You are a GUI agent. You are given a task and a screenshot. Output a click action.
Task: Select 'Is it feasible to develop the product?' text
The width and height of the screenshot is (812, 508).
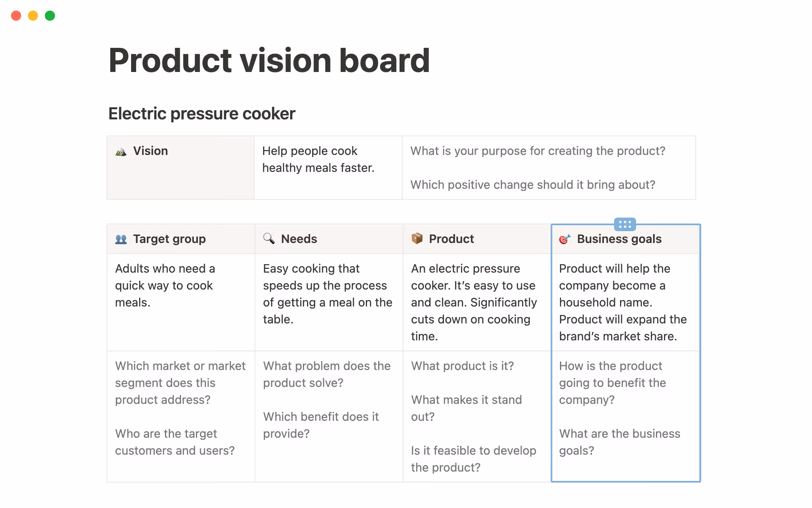(x=474, y=459)
